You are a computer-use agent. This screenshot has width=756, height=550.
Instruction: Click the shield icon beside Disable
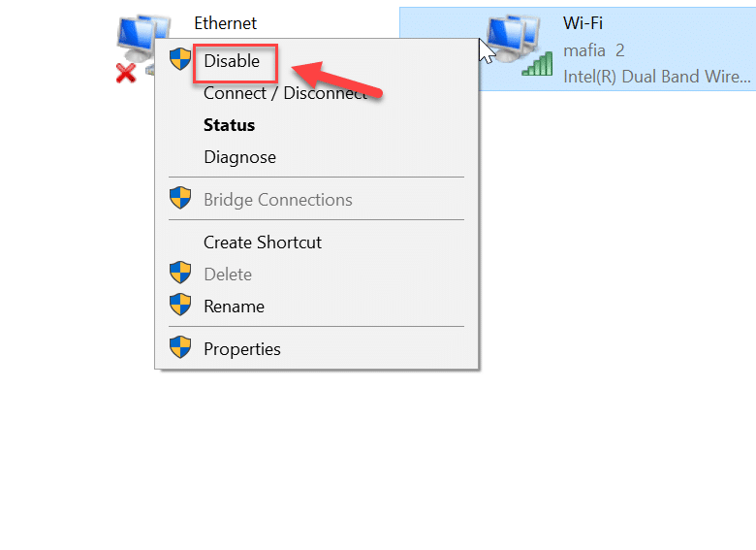tap(180, 60)
